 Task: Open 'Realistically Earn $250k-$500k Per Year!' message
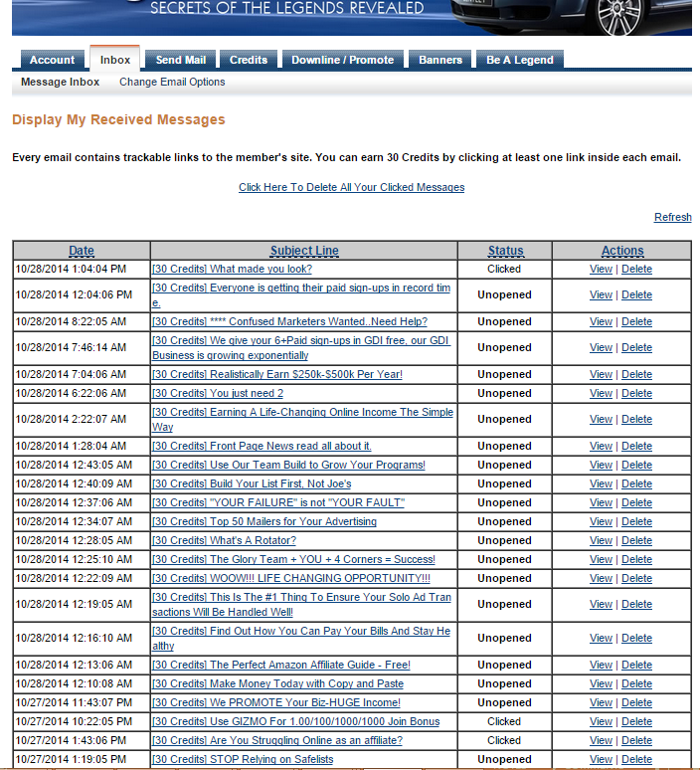click(x=276, y=374)
